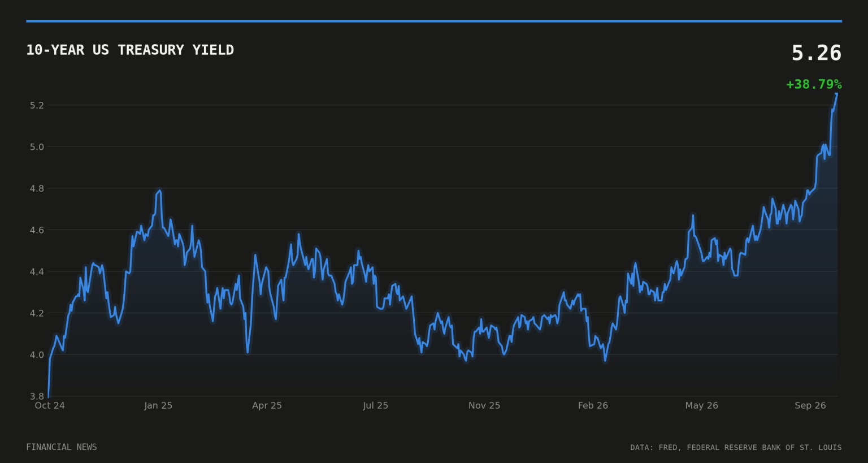The image size is (868, 463).
Task: Click the "FINANCIAL NEWS" footer label
Action: point(62,447)
